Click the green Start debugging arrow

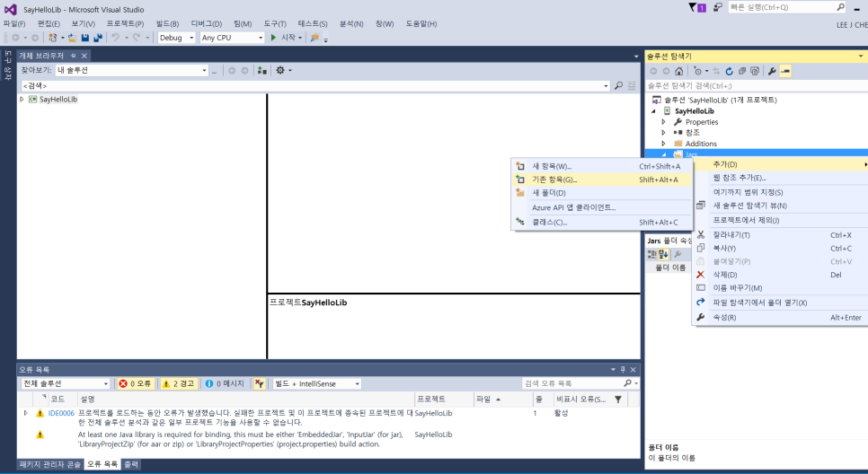(273, 38)
